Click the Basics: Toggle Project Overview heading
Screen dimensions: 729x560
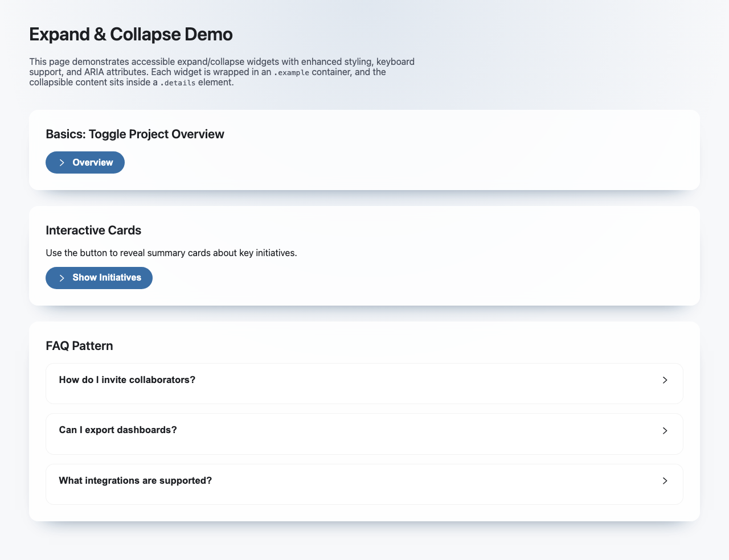click(135, 134)
